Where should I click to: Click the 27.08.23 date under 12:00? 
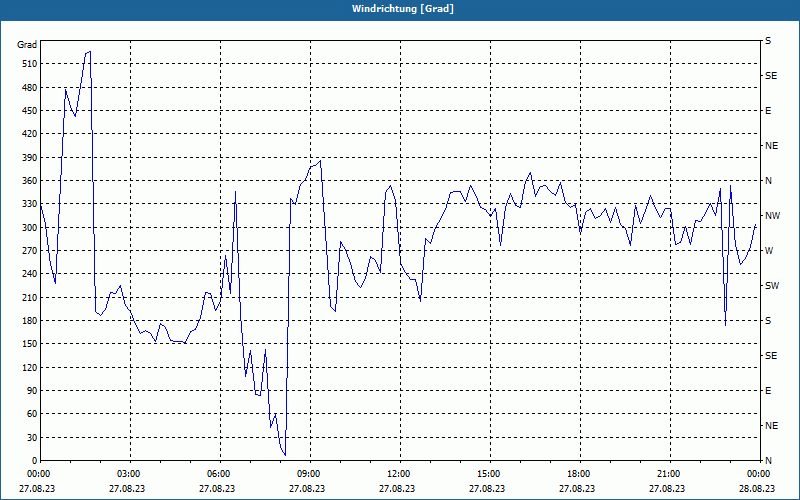click(x=397, y=488)
